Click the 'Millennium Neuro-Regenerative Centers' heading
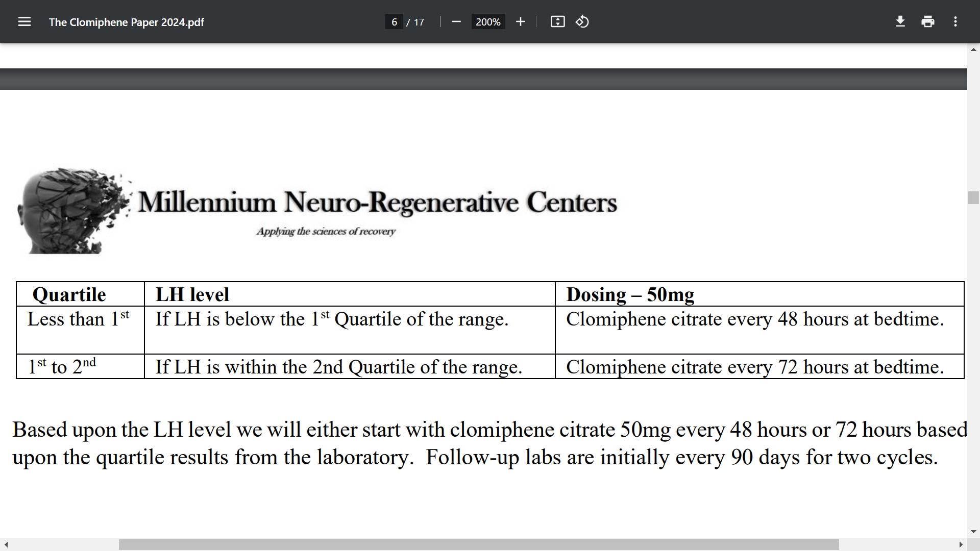The width and height of the screenshot is (980, 551). coord(378,202)
